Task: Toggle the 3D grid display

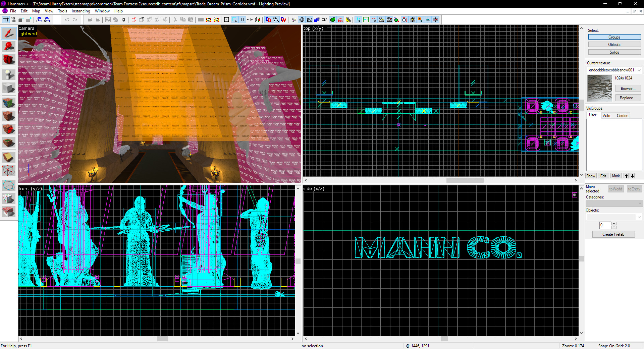Action: pyautogui.click(x=13, y=19)
